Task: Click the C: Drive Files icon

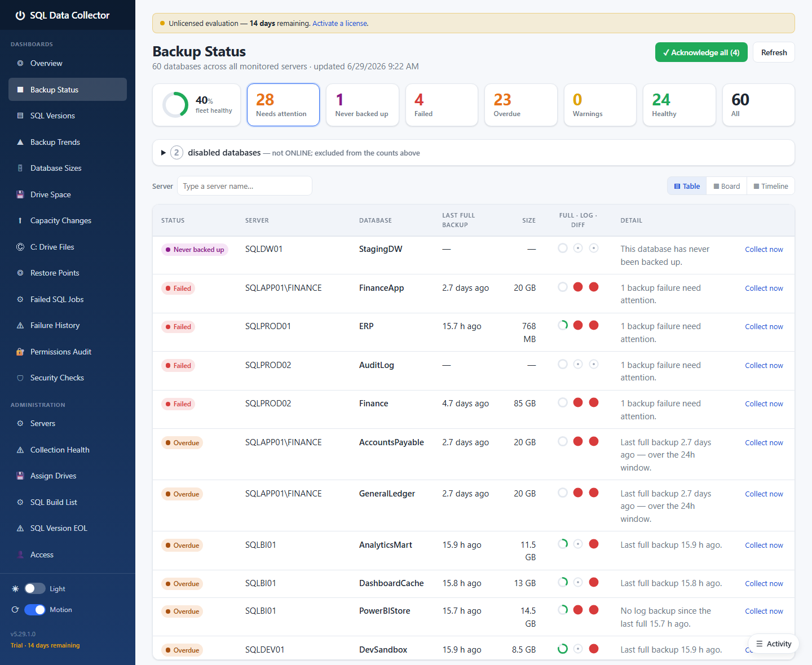Action: (20, 247)
